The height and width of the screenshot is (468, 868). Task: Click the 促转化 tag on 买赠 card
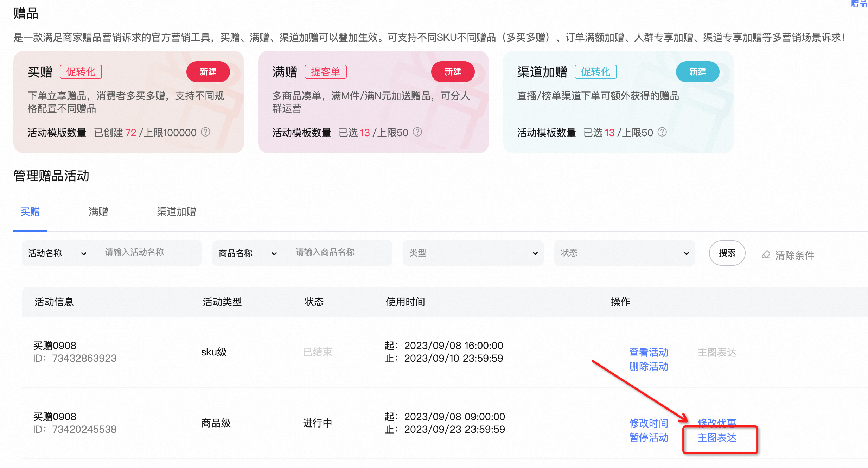[81, 72]
